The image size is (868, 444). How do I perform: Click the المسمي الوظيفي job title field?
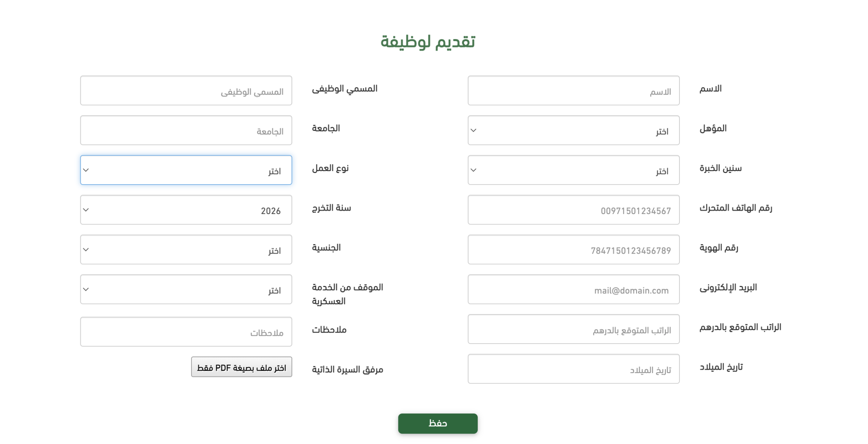pyautogui.click(x=186, y=91)
